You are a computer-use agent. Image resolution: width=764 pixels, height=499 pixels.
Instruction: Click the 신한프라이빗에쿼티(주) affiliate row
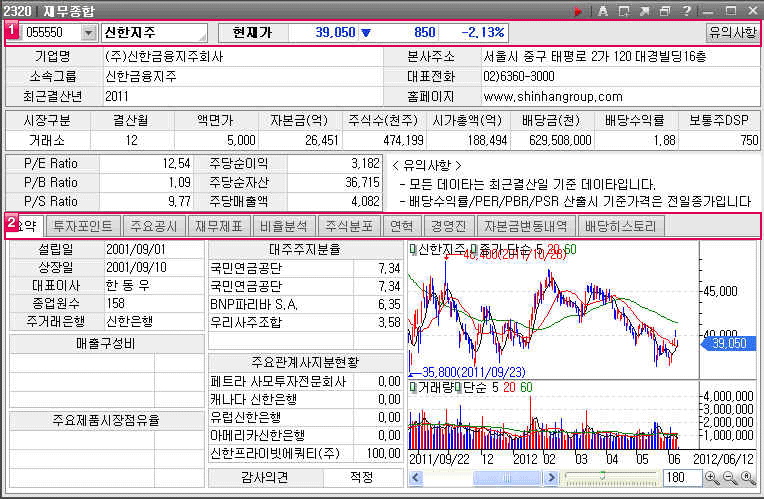306,453
